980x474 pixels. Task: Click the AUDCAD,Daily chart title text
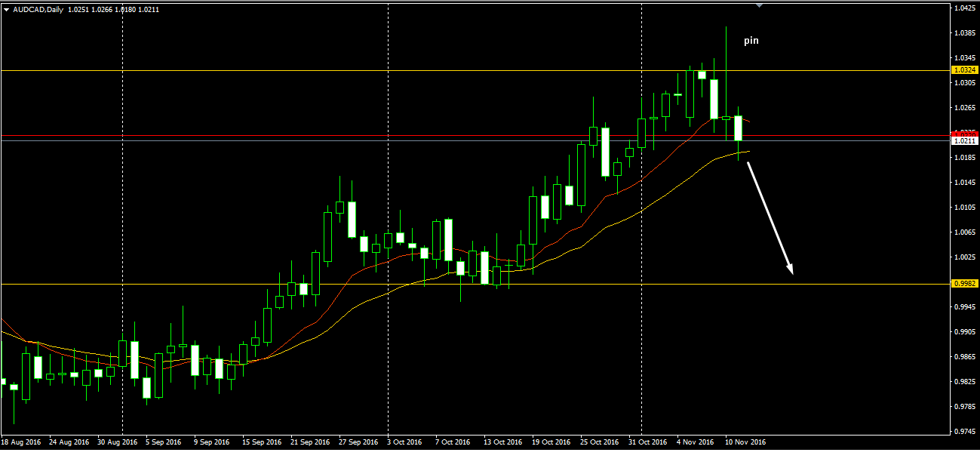click(x=38, y=10)
